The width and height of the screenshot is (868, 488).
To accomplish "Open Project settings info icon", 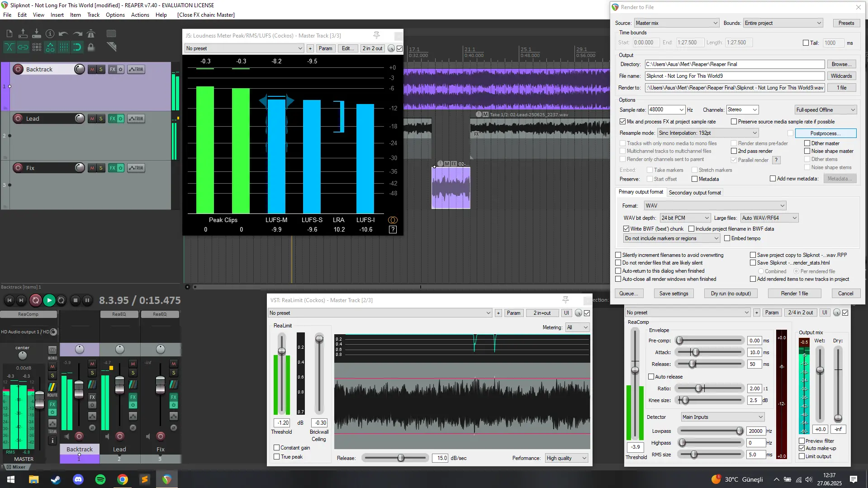I will click(50, 33).
